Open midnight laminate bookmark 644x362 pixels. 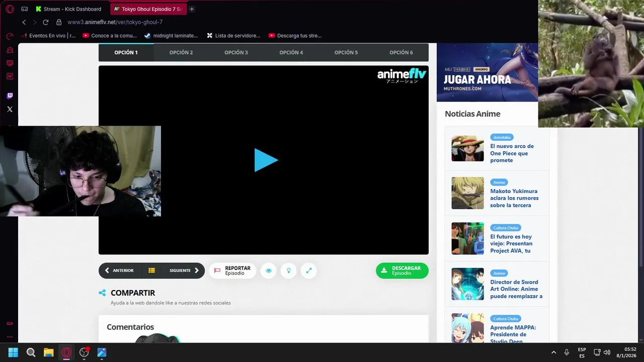tap(171, 36)
